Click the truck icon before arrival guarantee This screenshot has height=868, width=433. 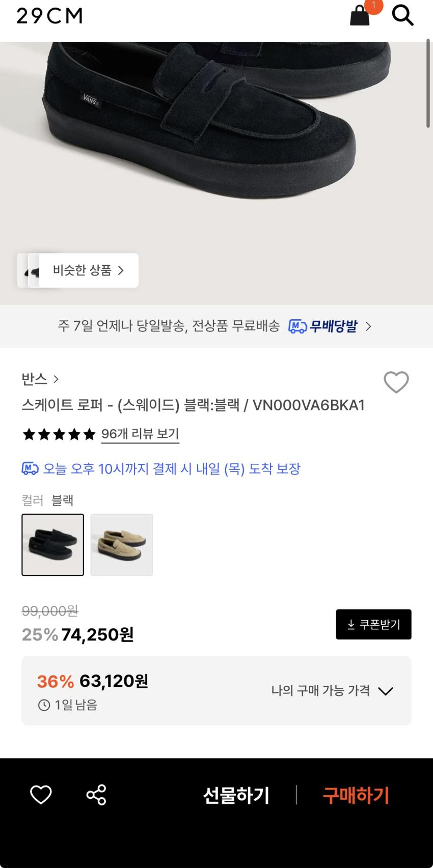point(30,469)
